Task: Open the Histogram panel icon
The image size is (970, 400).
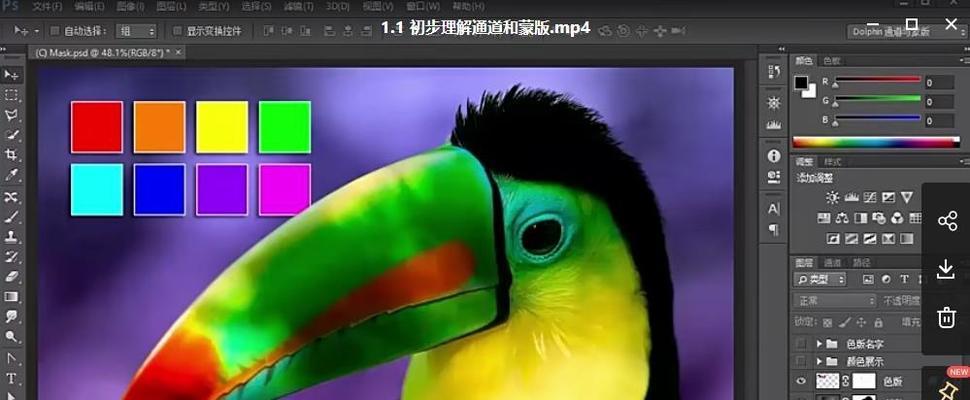Action: pyautogui.click(x=773, y=124)
